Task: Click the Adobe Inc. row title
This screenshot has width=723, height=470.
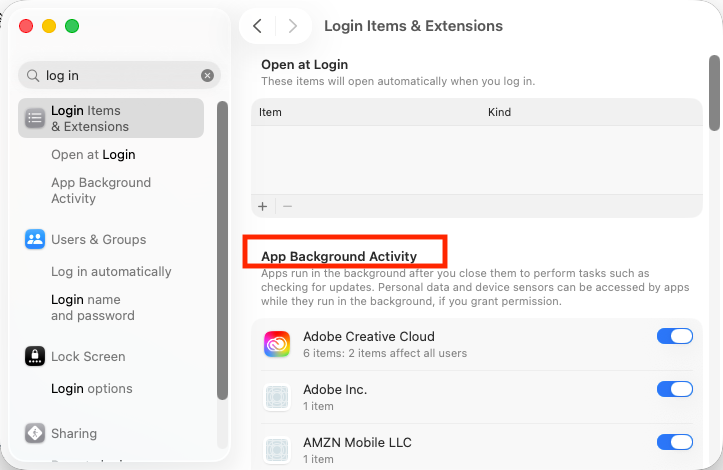Action: 335,389
